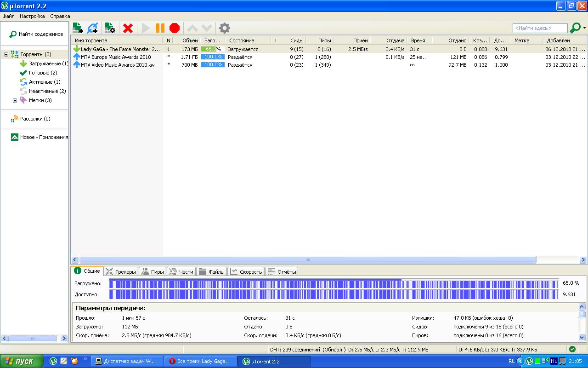
Task: Switch to 'Диспетчер задач' taskbar button
Action: pyautogui.click(x=126, y=361)
